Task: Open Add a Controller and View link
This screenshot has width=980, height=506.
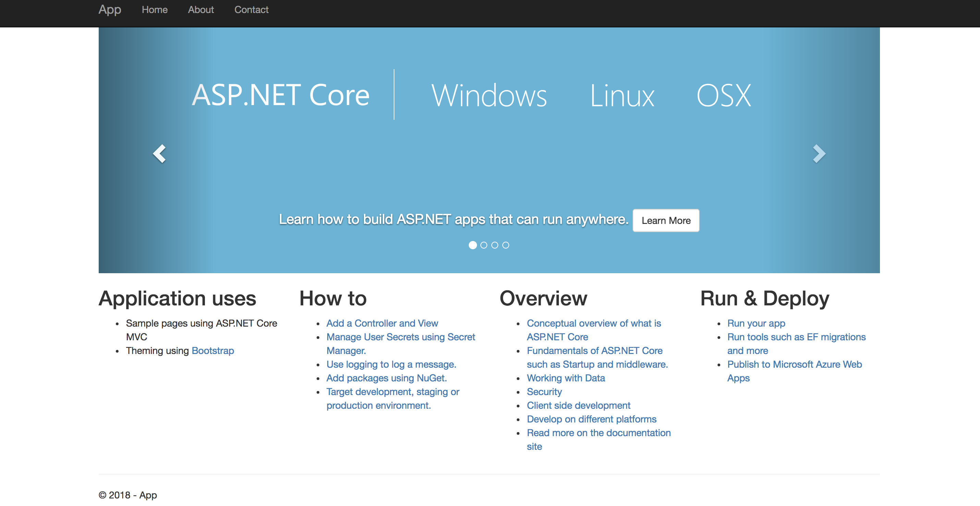Action: point(382,323)
